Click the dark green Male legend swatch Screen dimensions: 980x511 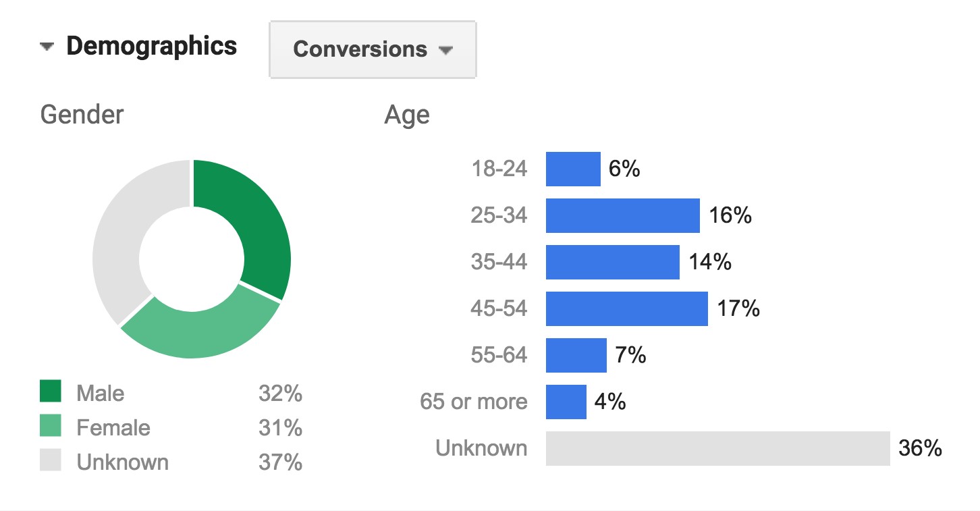tap(51, 392)
